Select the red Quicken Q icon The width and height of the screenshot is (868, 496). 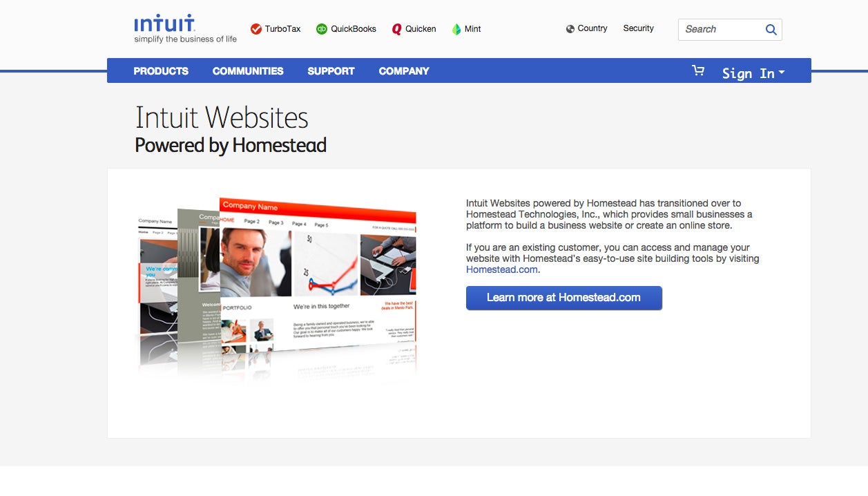tap(396, 29)
